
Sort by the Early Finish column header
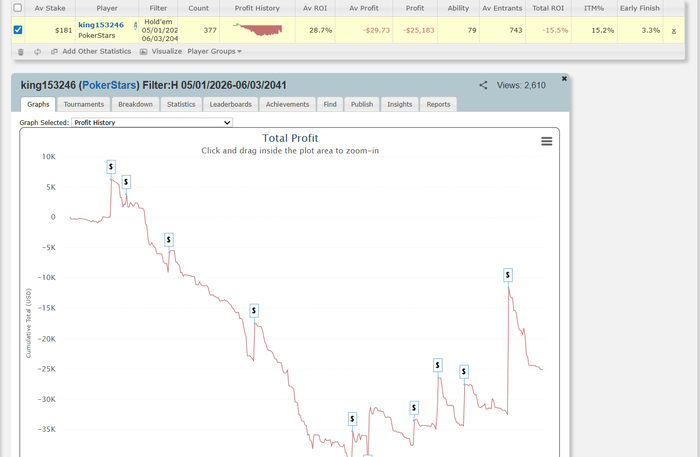639,8
